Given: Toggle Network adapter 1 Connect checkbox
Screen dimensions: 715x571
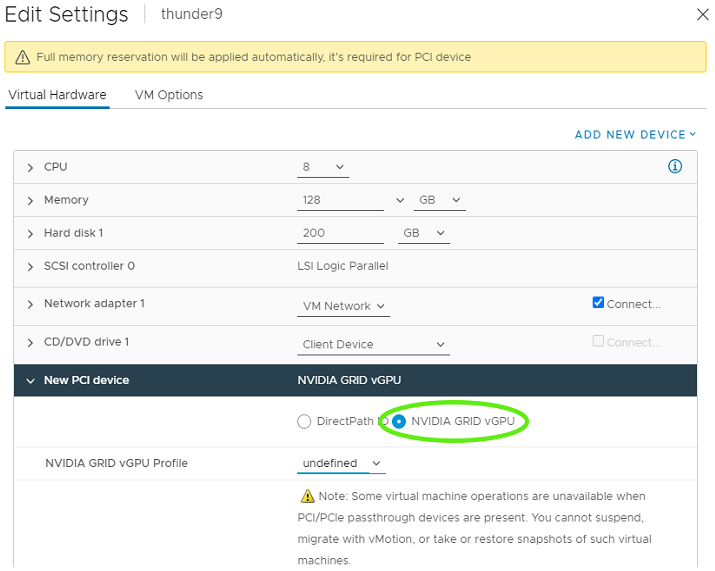Looking at the screenshot, I should [598, 303].
